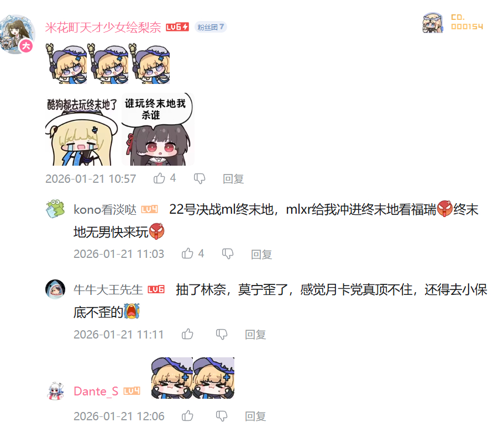504x428 pixels.
Task: Enlarge the 酷狗都去玩终末地了 image
Action: click(82, 130)
